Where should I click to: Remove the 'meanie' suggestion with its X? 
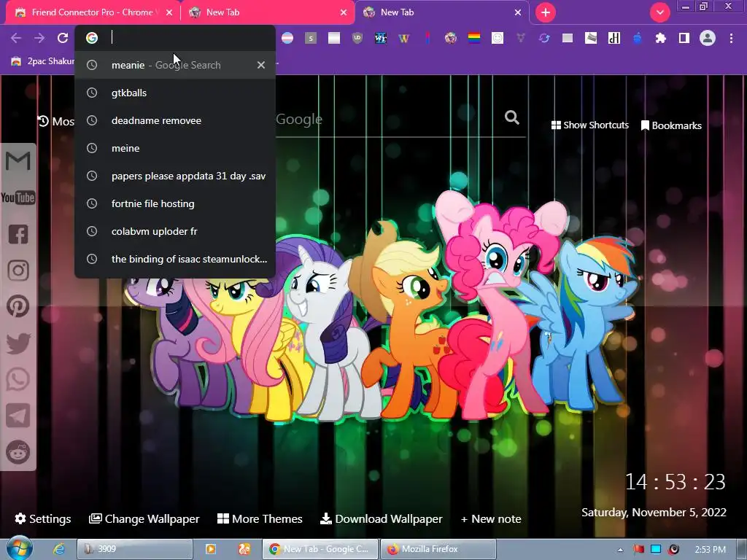point(261,65)
